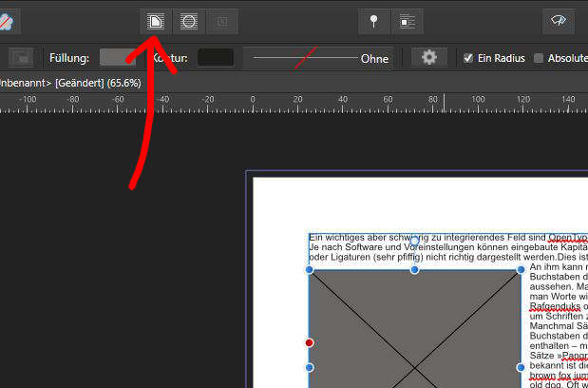Click the horizontal ruler at the 0 mark
The image size is (588, 388).
(253, 103)
